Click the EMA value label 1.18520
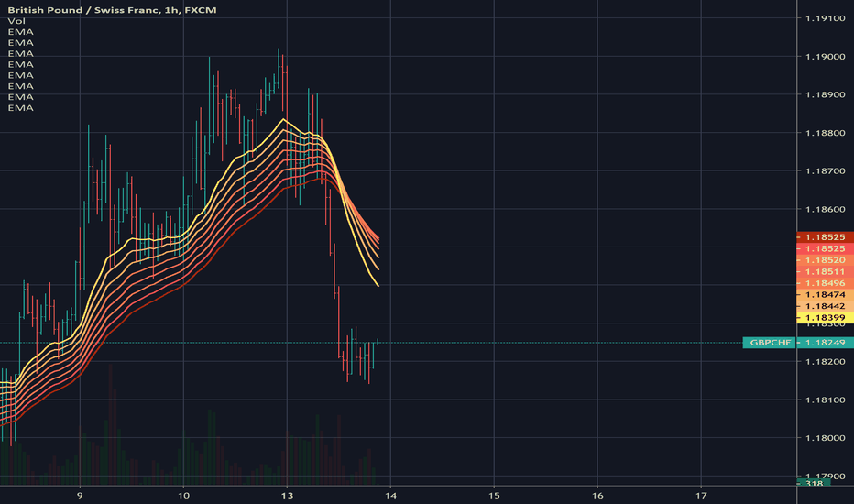This screenshot has width=854, height=504. [825, 260]
